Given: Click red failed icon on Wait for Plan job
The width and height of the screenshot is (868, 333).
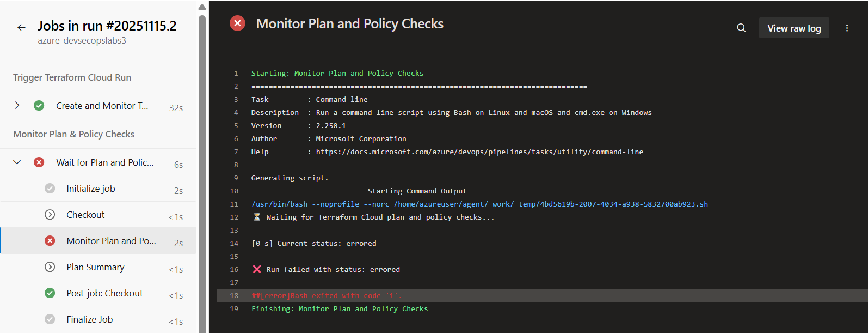Looking at the screenshot, I should [39, 162].
